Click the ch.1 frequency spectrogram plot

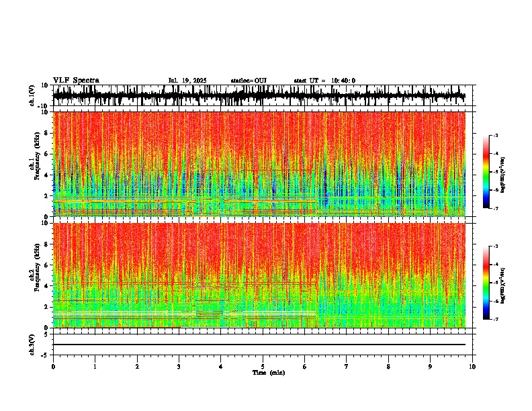coord(259,164)
